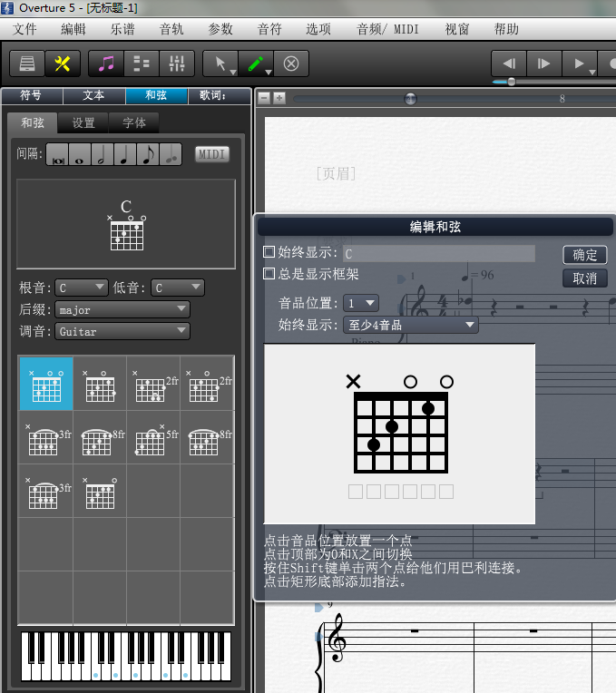616x693 pixels.
Task: Open the 至少4音品 dropdown
Action: point(411,324)
